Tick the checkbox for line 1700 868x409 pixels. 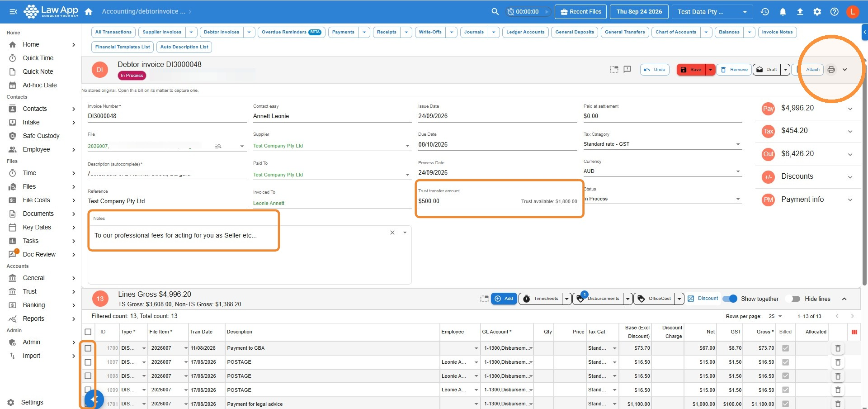click(88, 348)
